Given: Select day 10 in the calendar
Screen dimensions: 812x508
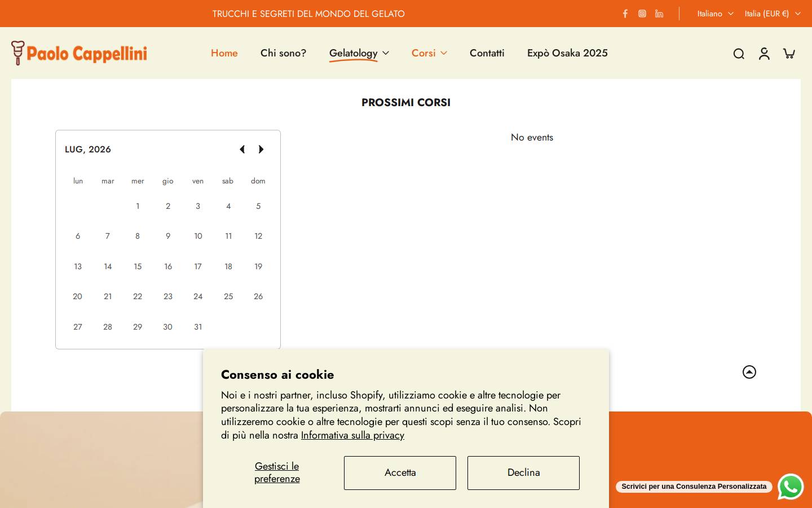Looking at the screenshot, I should [x=198, y=236].
